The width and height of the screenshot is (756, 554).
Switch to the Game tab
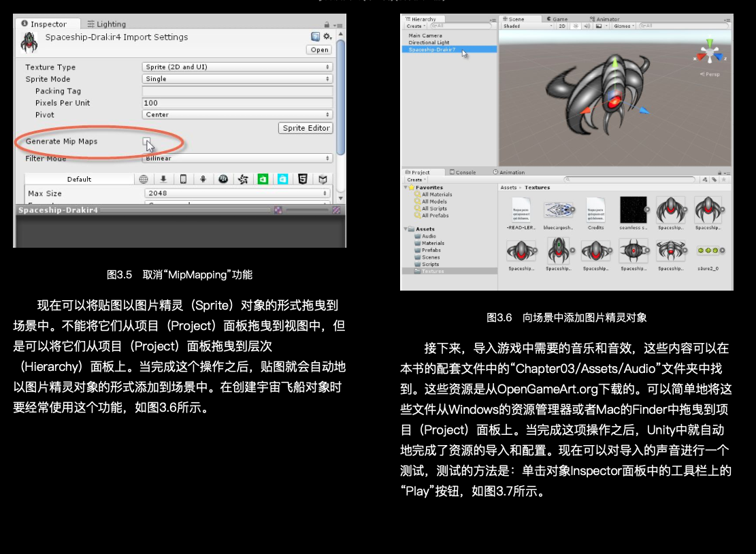coord(557,19)
